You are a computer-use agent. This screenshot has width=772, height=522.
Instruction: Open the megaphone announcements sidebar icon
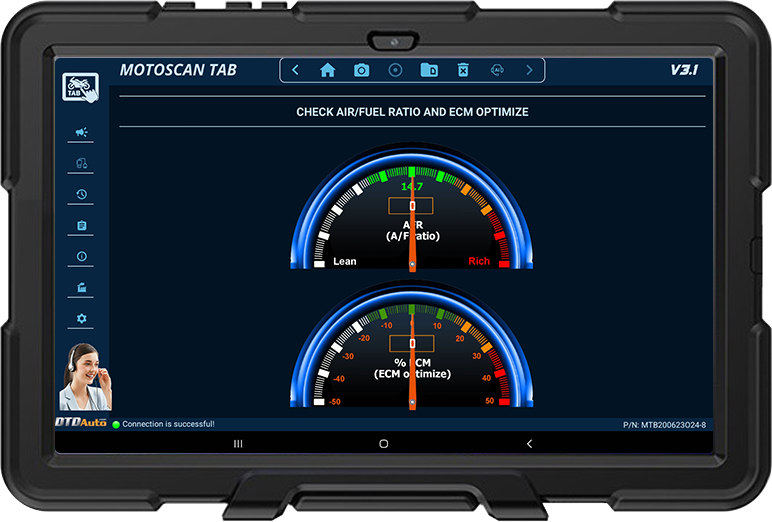82,132
